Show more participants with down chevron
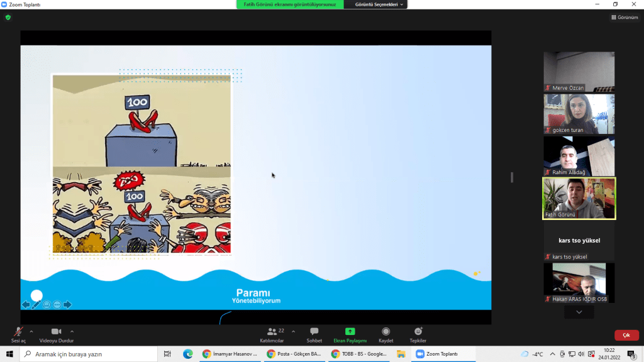Image resolution: width=644 pixels, height=362 pixels. pyautogui.click(x=579, y=312)
